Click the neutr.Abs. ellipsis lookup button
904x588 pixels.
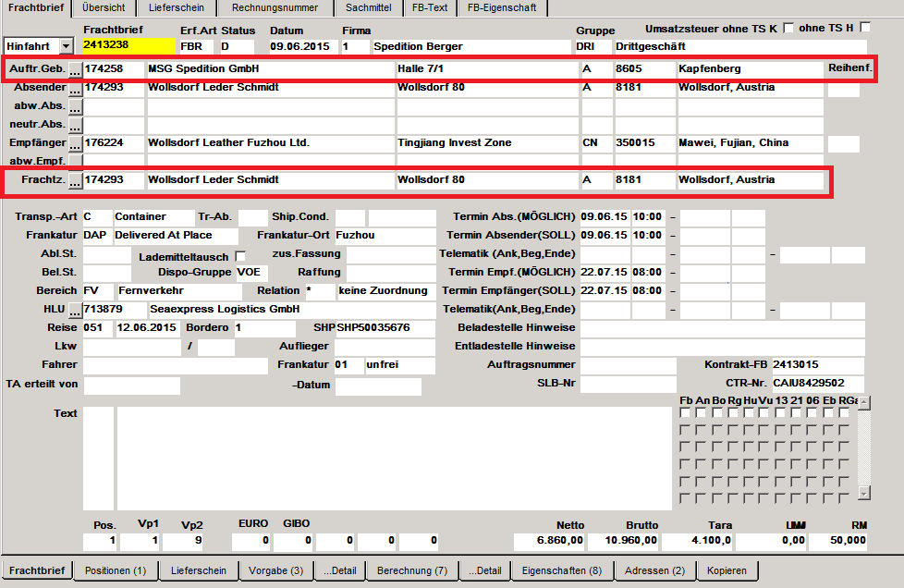[75, 125]
